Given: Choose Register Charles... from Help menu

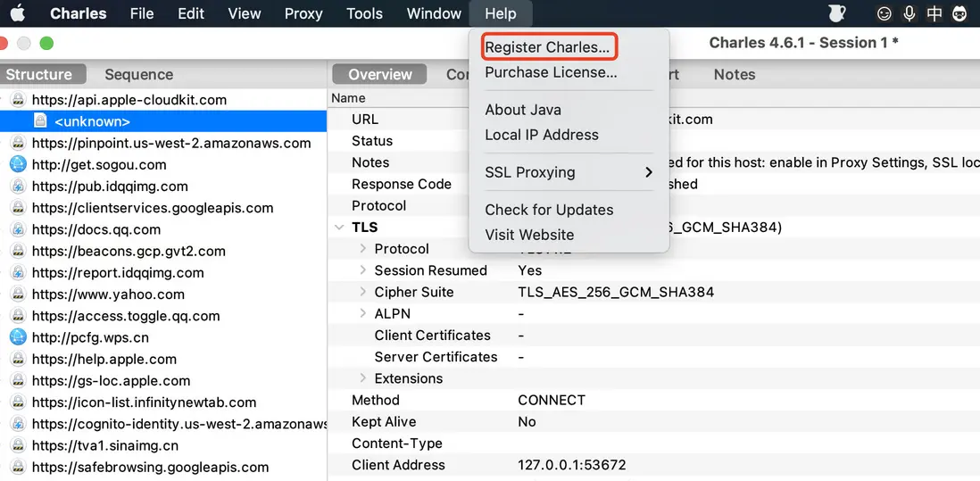Looking at the screenshot, I should tap(547, 47).
